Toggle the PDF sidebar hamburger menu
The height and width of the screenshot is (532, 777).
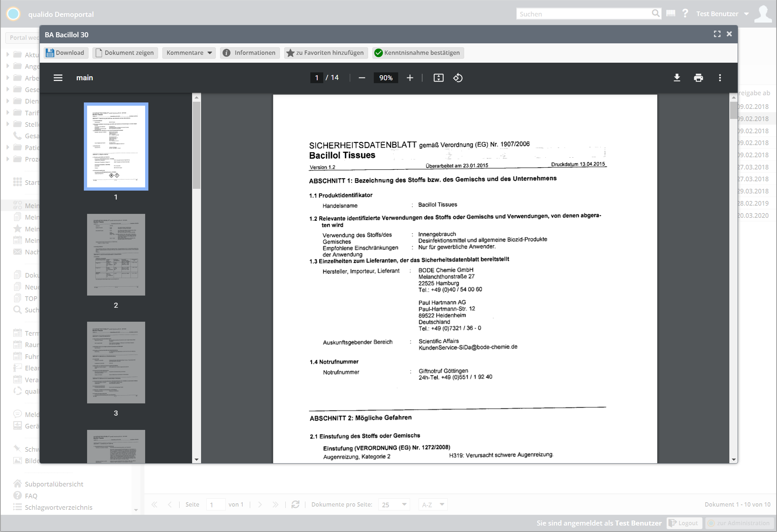tap(58, 78)
